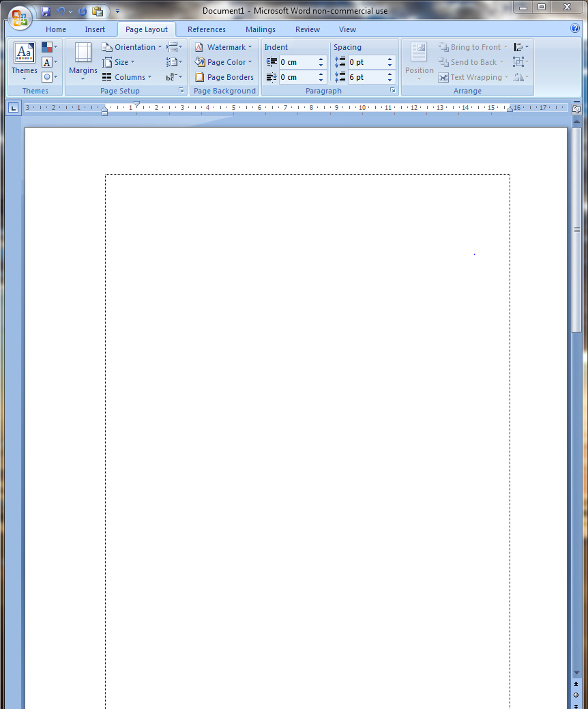Click the vertical scrollbar thumb
The image size is (588, 709).
point(576,230)
